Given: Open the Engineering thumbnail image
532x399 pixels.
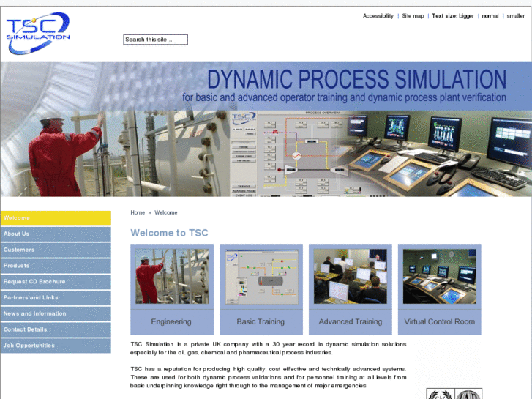Looking at the screenshot, I should pyautogui.click(x=172, y=276).
